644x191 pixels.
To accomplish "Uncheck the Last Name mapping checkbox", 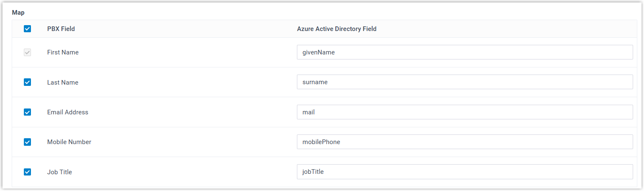I will coord(27,83).
